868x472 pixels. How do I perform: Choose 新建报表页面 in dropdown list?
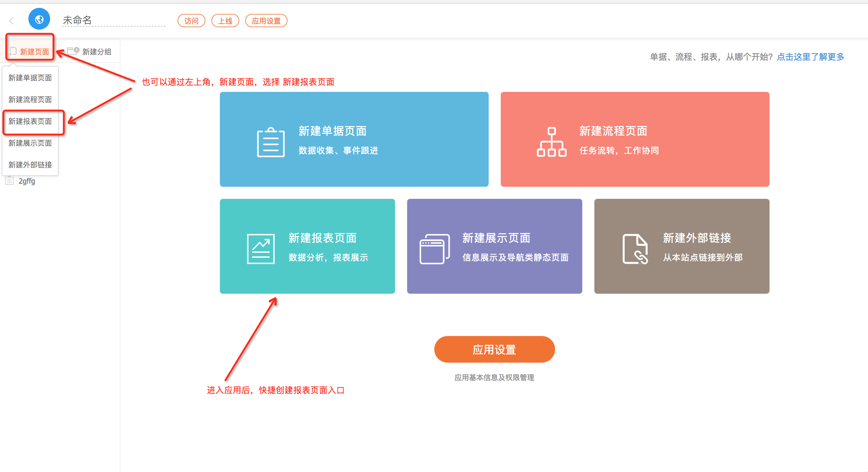click(30, 121)
